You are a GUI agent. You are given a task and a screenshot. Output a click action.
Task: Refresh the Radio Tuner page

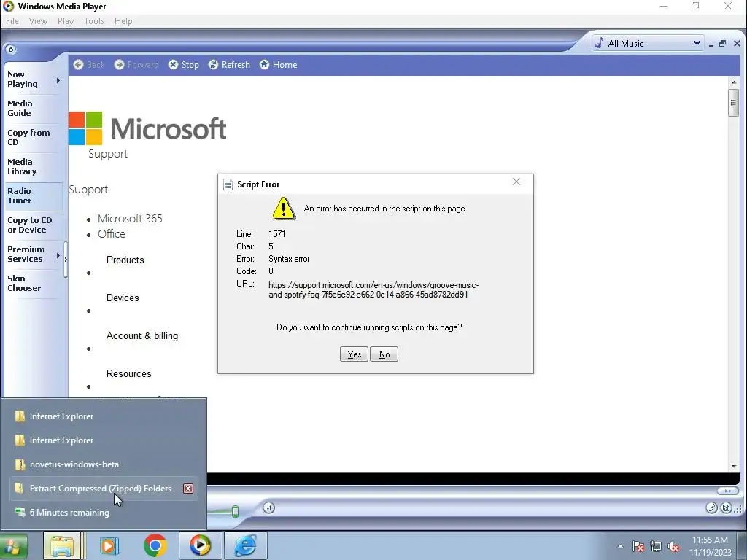[229, 65]
